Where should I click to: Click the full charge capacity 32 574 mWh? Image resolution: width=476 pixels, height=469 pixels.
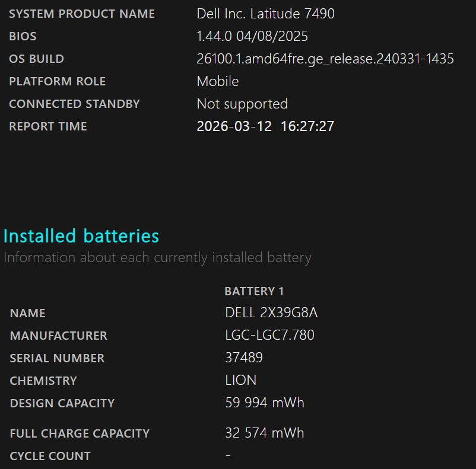(265, 433)
